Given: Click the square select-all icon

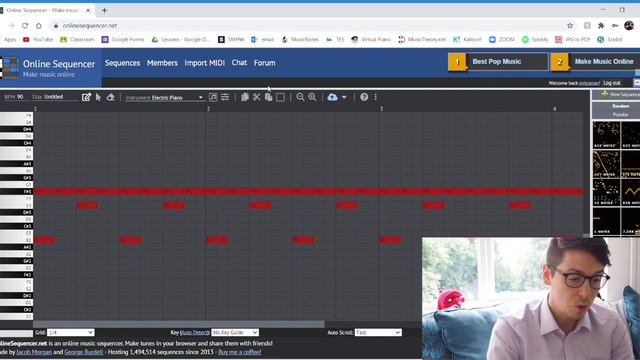Looking at the screenshot, I should pos(280,97).
